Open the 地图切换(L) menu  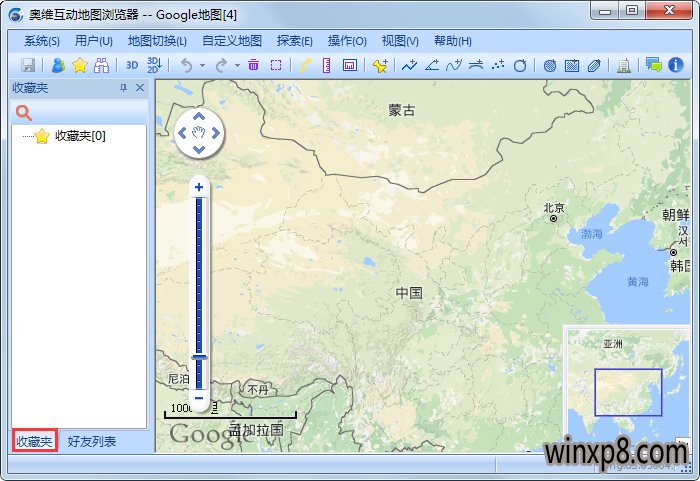click(157, 41)
